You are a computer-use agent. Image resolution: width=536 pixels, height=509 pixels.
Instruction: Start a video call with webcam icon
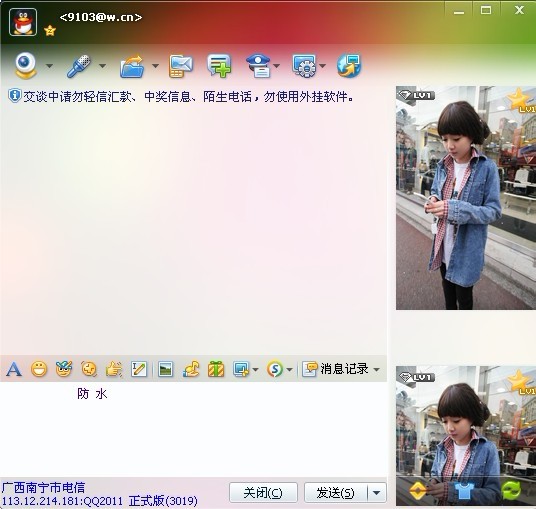[25, 65]
